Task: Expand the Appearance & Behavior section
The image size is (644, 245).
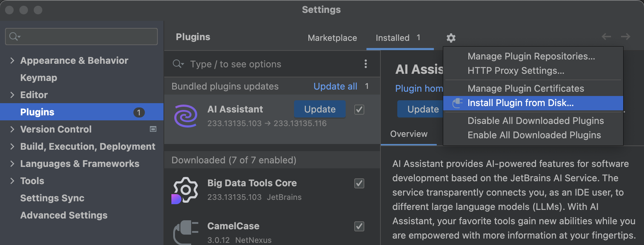Action: coord(12,61)
